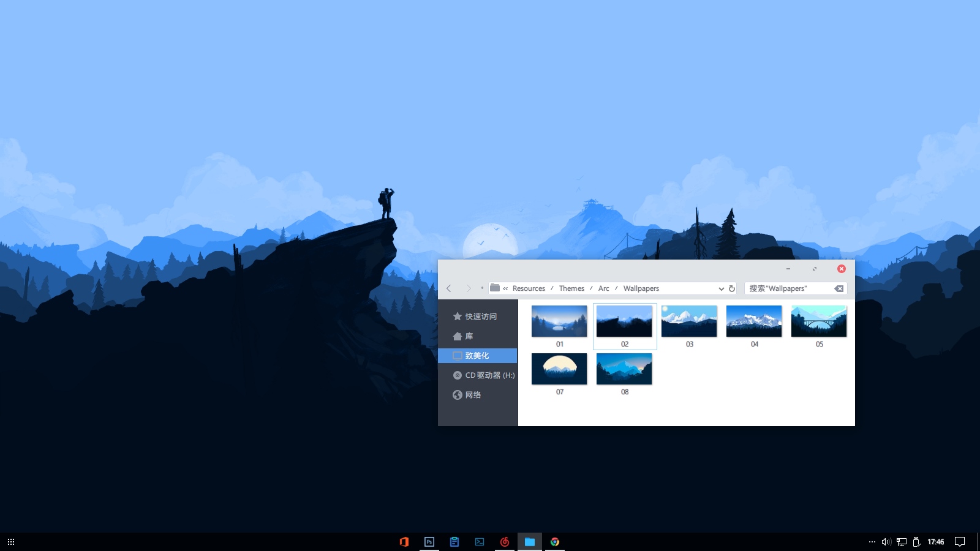The width and height of the screenshot is (980, 551).
Task: Open the notification center icon
Action: (x=960, y=542)
